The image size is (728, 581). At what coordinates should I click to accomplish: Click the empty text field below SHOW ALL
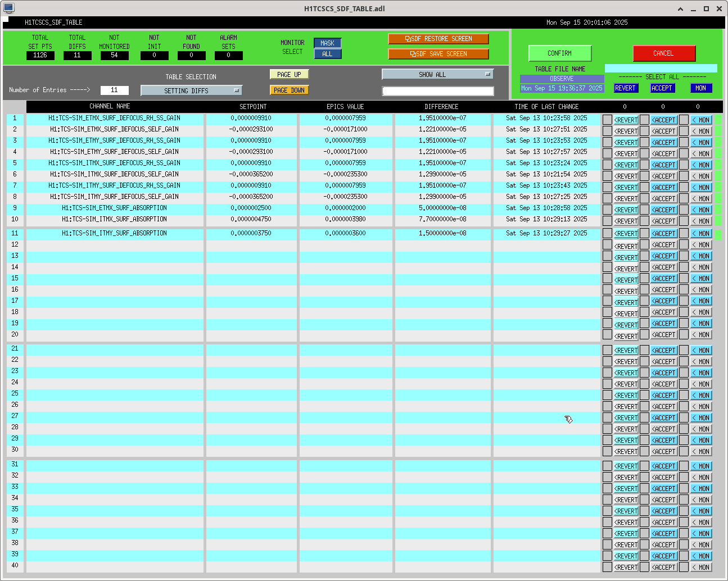pos(437,91)
